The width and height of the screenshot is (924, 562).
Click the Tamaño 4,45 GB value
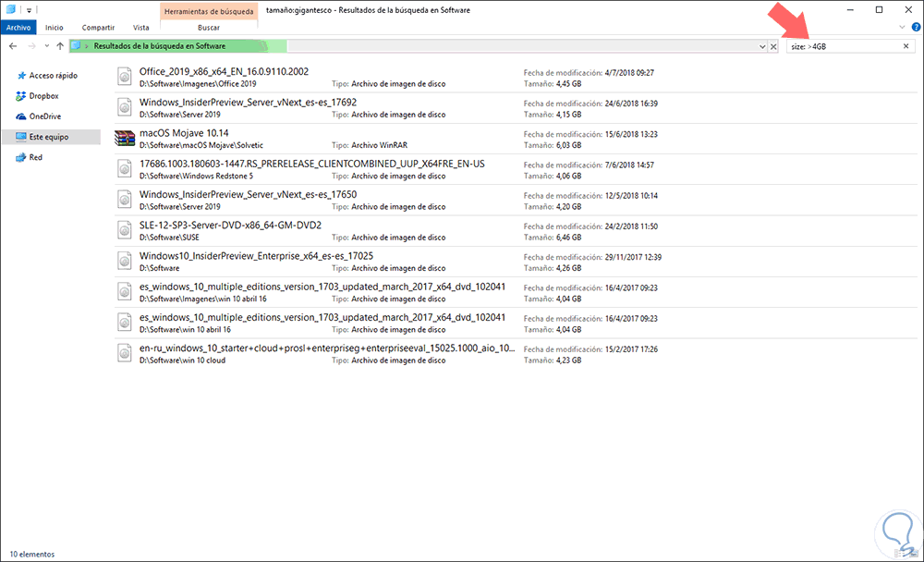coord(568,84)
